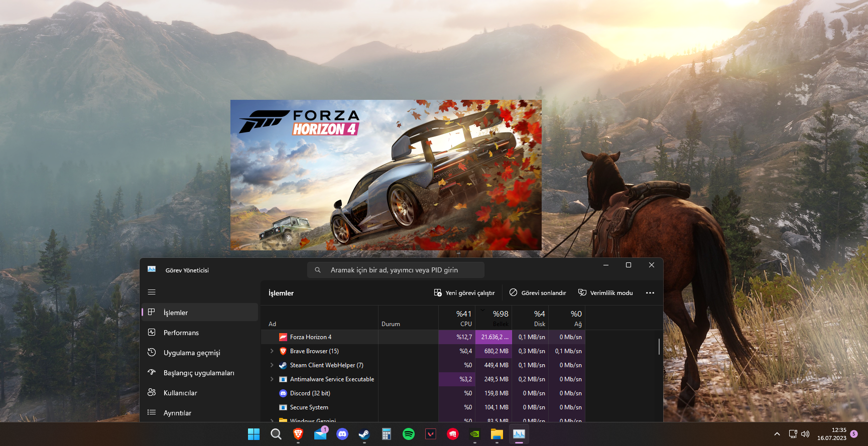Click the Forza Horizon 4 splash image
This screenshot has width=868, height=446.
386,175
